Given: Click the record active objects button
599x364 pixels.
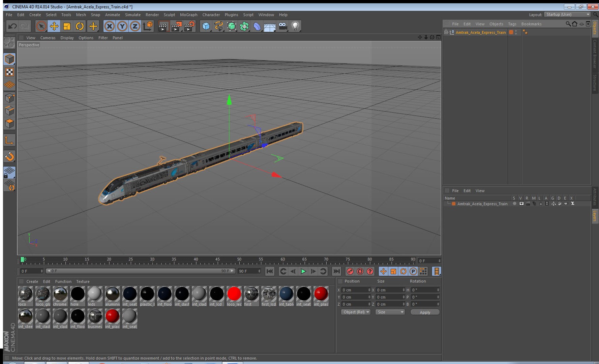Looking at the screenshot, I should coord(350,271).
